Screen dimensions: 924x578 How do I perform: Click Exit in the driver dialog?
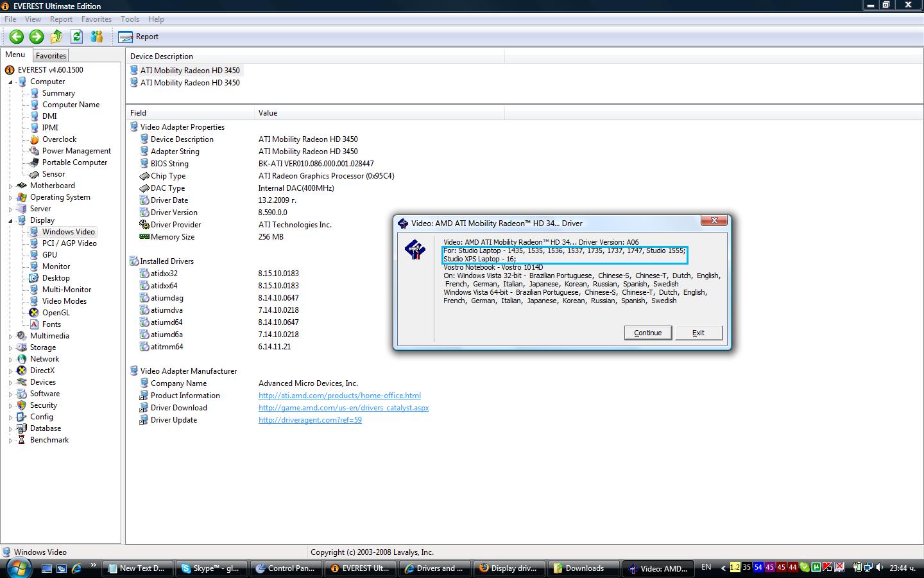[699, 333]
